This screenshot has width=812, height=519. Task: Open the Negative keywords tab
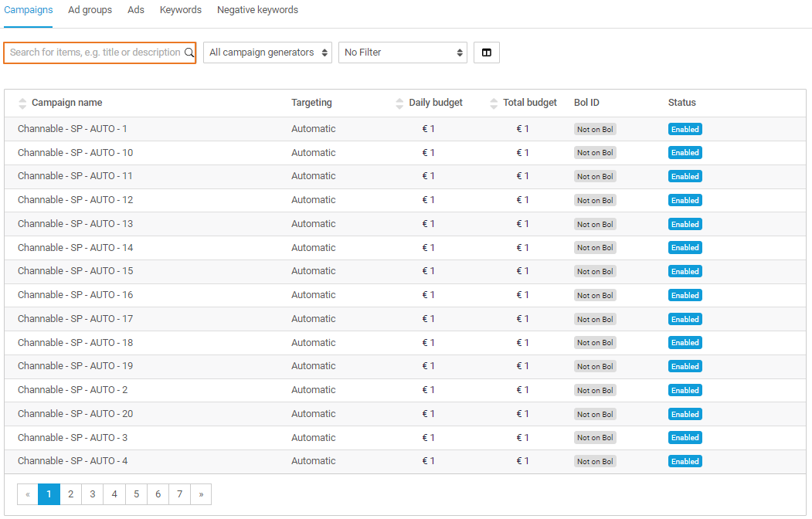tap(257, 10)
